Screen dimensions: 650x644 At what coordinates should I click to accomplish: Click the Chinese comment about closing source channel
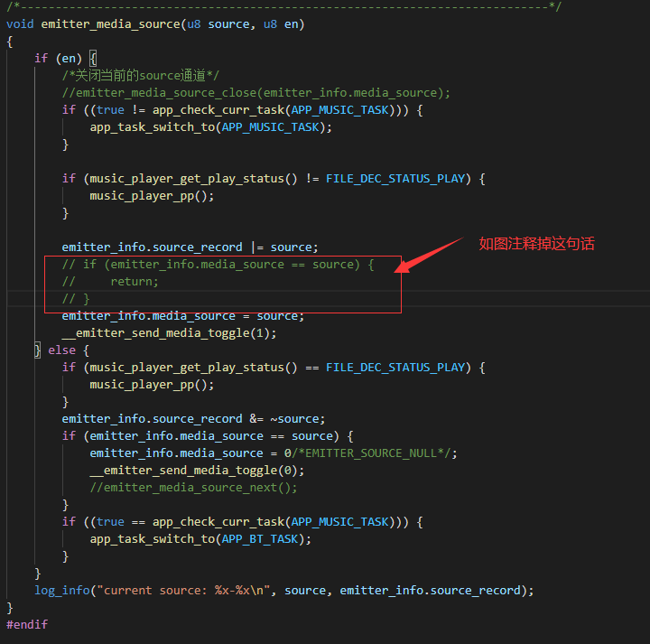click(141, 76)
